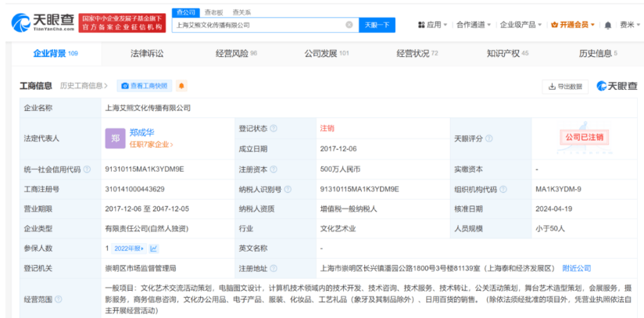Open help icon next to 注册资本

tap(274, 170)
